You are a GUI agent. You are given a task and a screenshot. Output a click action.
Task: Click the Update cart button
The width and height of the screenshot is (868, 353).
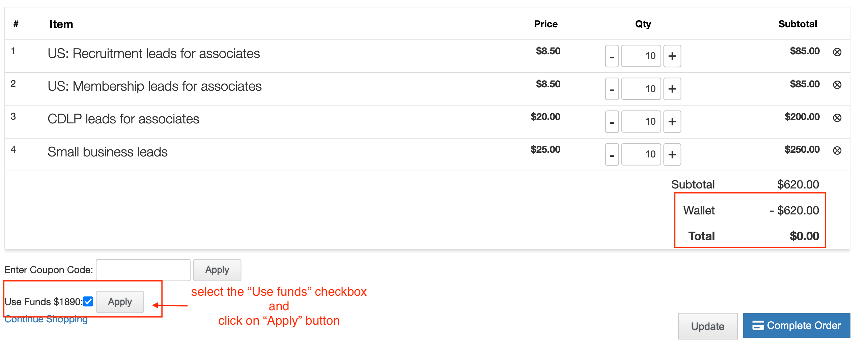[707, 326]
